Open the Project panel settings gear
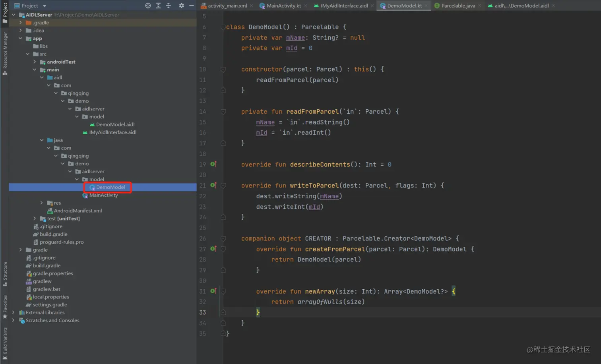601x364 pixels. [x=181, y=6]
